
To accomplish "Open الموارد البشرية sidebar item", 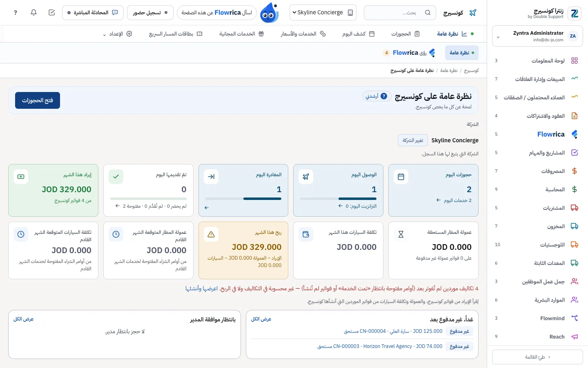I will tap(537, 300).
